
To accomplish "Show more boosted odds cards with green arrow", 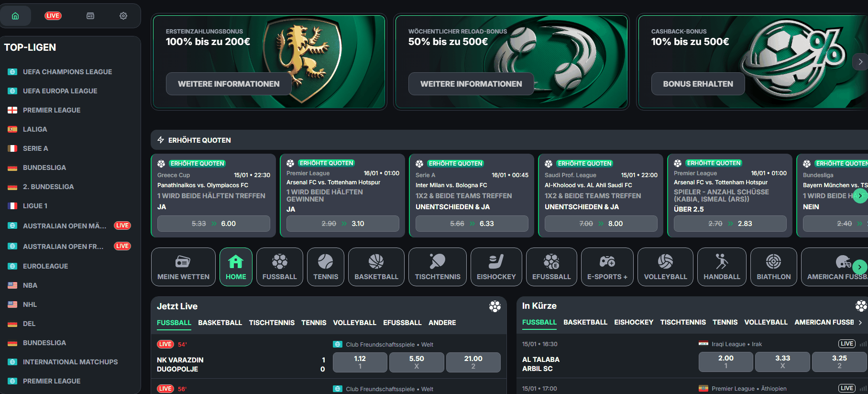I will point(860,196).
